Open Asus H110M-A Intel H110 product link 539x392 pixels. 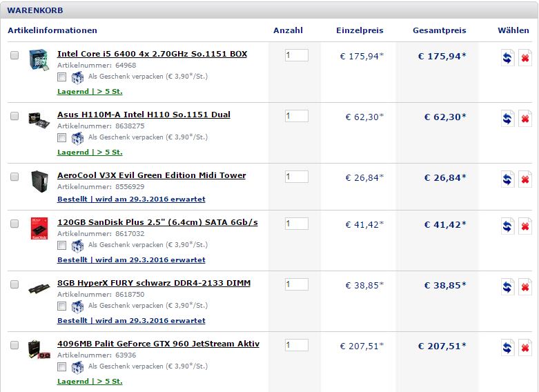tap(144, 115)
